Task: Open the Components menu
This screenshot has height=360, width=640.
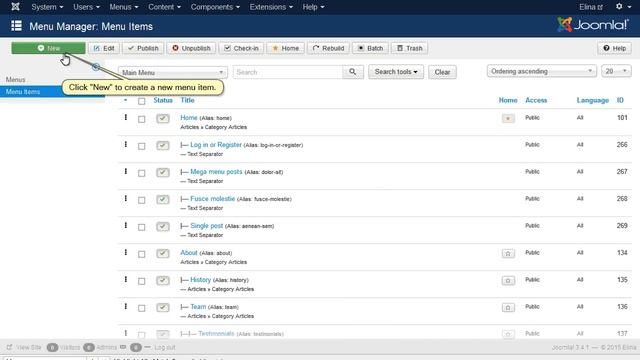Action: point(215,7)
